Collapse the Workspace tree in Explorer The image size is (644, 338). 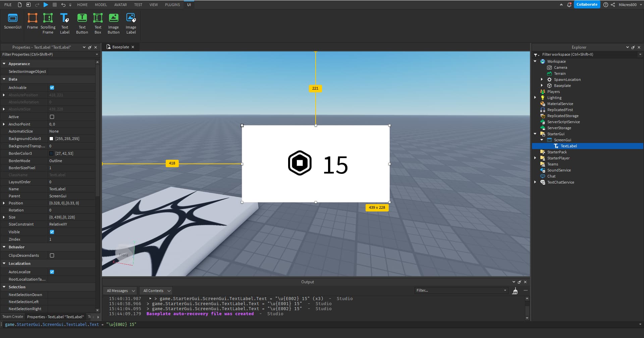(535, 61)
